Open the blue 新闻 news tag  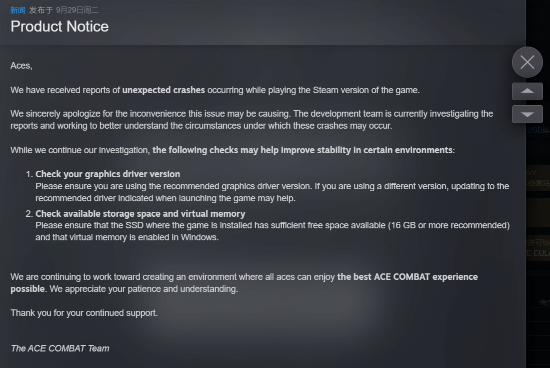tap(18, 10)
